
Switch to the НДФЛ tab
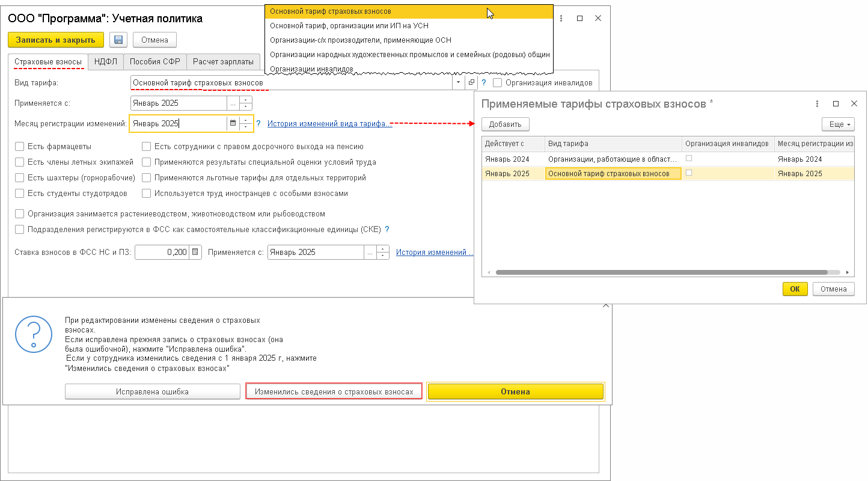click(106, 61)
